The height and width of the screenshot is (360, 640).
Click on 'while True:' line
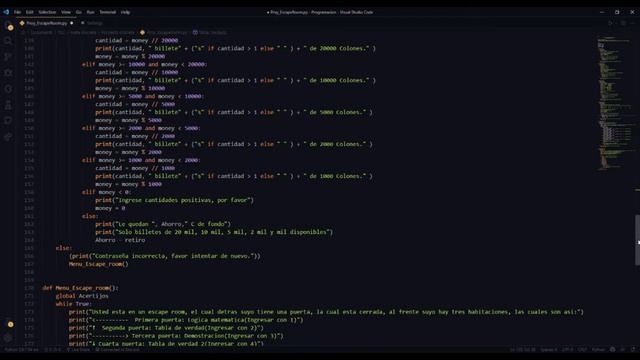tap(74, 304)
